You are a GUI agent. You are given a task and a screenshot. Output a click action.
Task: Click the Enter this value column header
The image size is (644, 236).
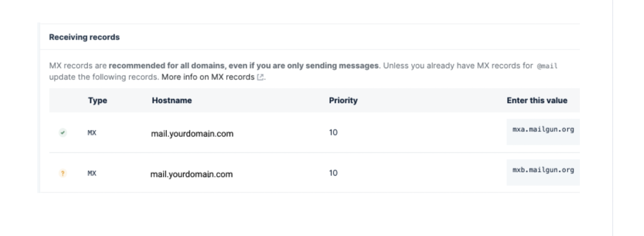coord(537,100)
